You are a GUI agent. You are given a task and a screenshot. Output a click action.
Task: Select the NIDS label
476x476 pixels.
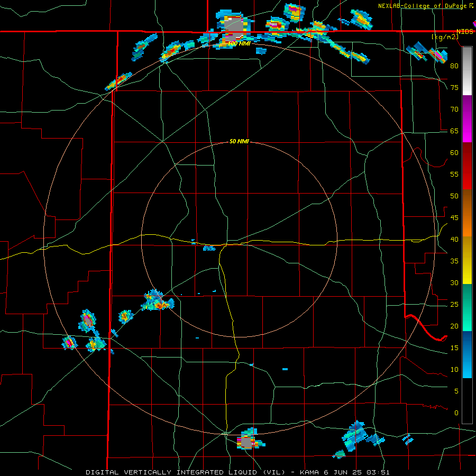pyautogui.click(x=465, y=32)
